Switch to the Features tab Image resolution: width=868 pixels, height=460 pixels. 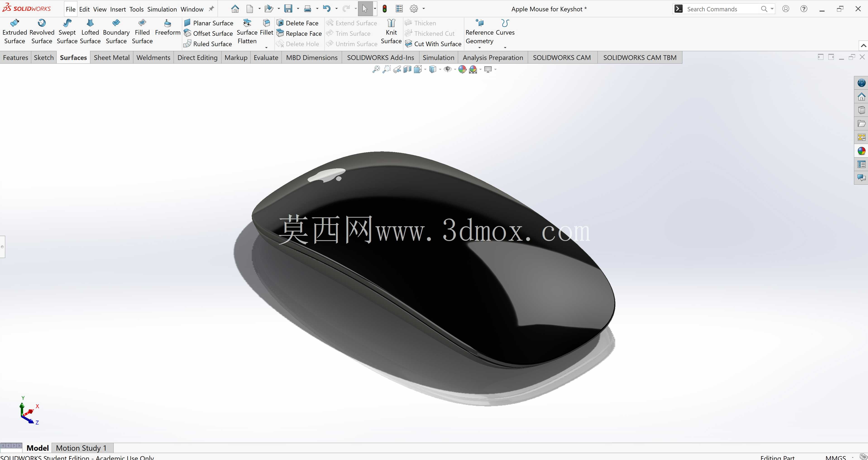click(x=15, y=57)
